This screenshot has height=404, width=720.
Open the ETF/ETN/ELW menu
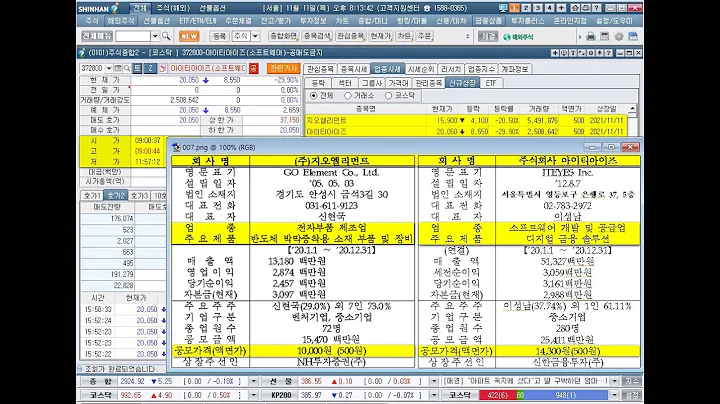click(x=198, y=21)
